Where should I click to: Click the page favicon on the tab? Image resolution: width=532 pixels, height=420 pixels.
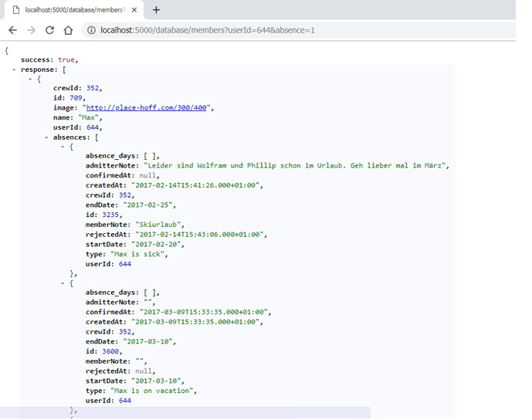coord(16,10)
